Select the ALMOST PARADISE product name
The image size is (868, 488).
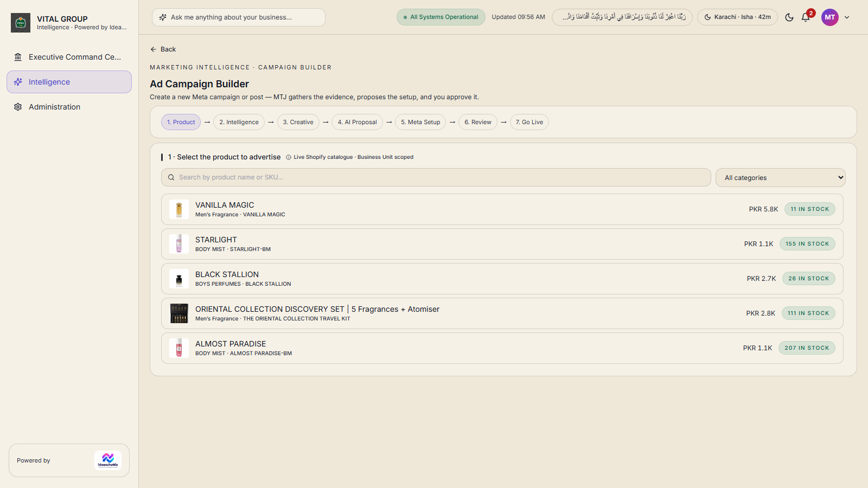click(231, 344)
